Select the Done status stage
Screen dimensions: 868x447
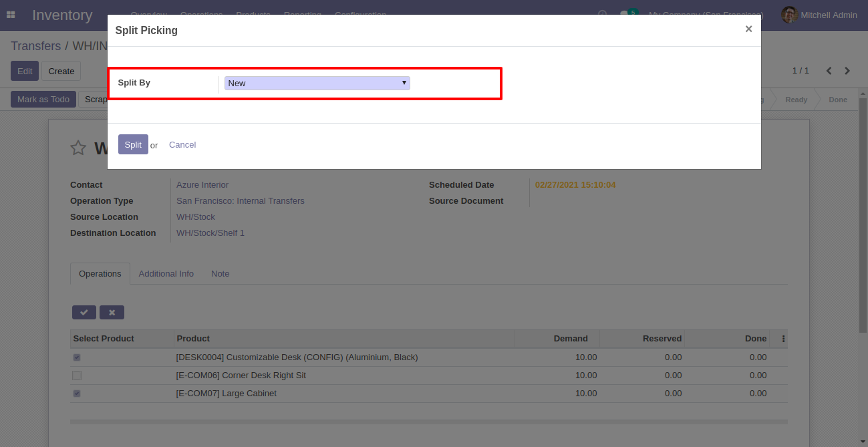pos(838,100)
